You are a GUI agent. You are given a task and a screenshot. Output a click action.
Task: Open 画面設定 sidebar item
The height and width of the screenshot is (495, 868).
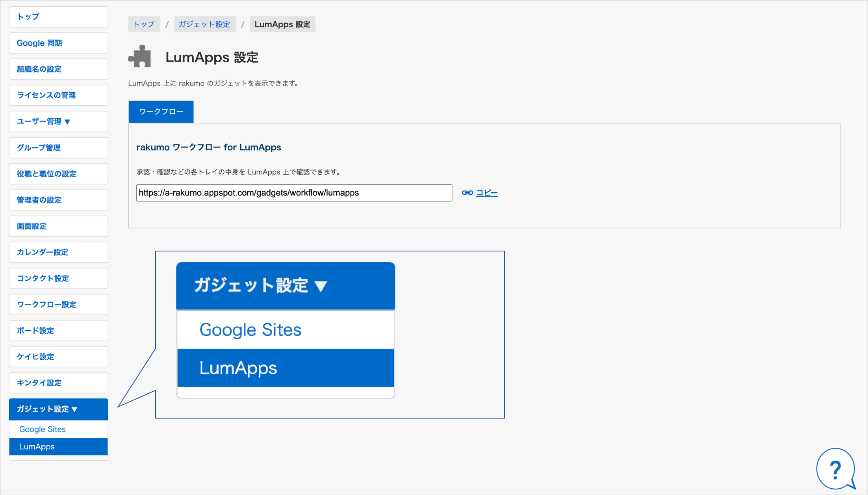(x=58, y=226)
